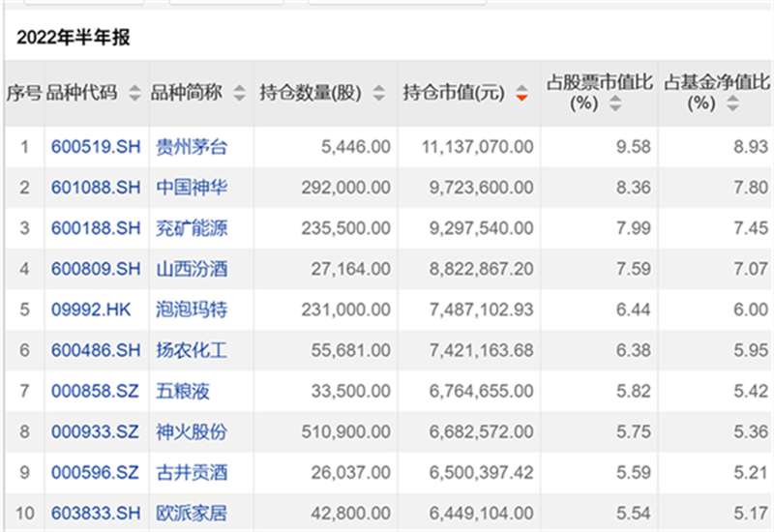
Task: Open the 贵州茅台 stock link
Action: (x=192, y=147)
